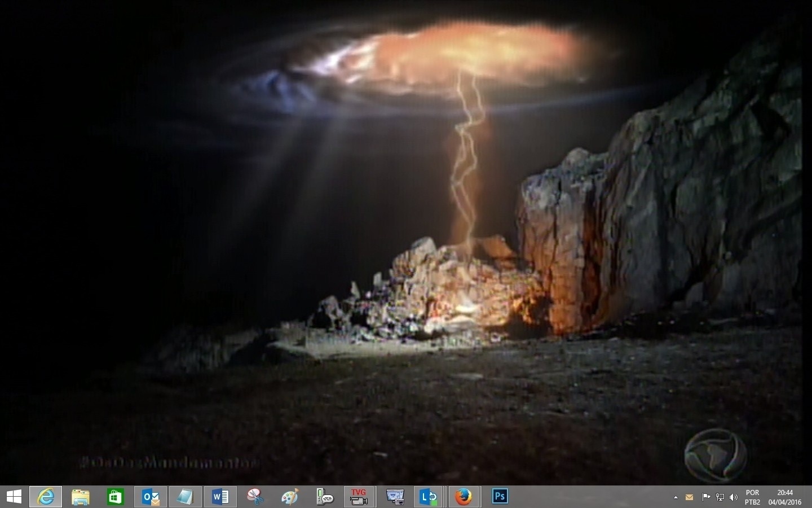This screenshot has width=812, height=508.
Task: Open the monitor and camera taskbar app
Action: (x=395, y=497)
